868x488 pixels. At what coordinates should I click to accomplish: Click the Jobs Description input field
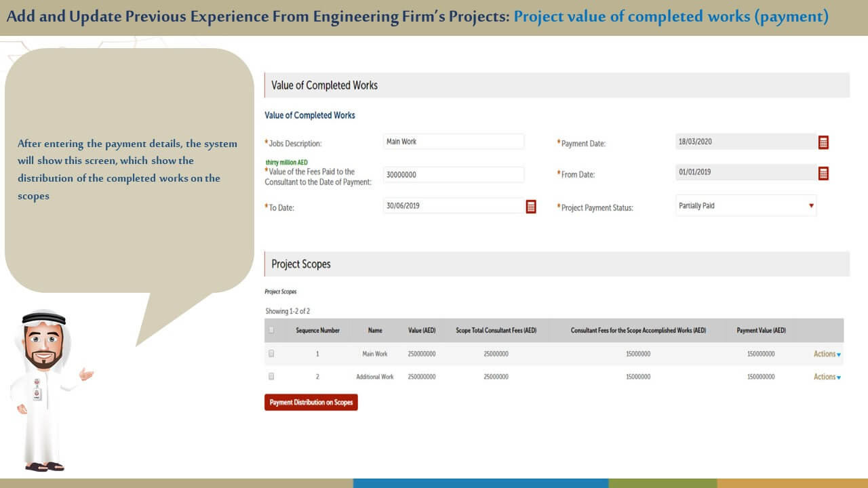(453, 142)
